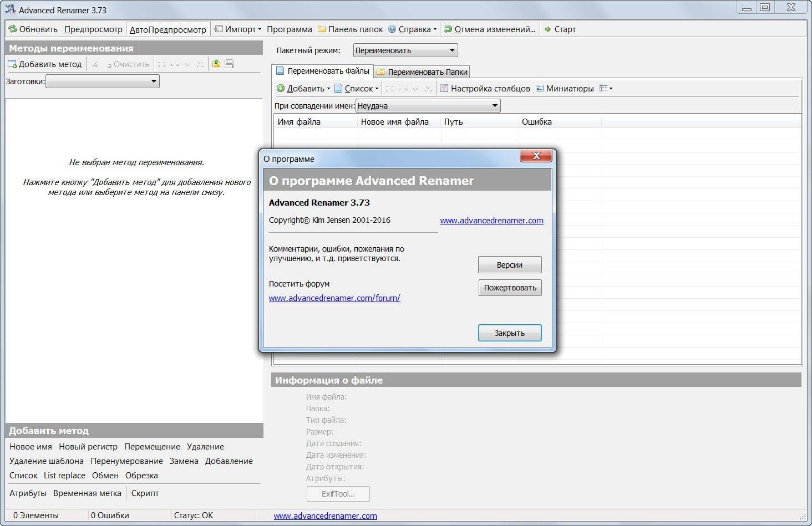This screenshot has height=526, width=812.
Task: Close the О программе dialog with X
Action: [x=536, y=156]
